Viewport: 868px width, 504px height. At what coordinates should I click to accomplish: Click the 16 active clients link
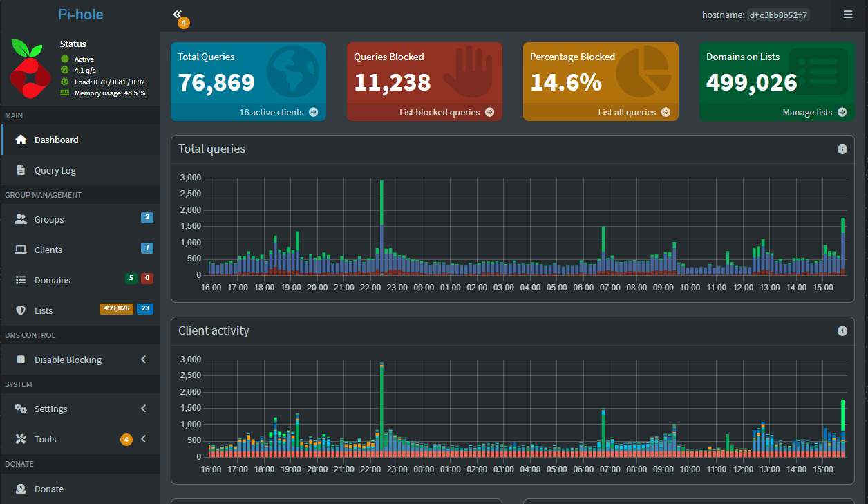click(x=278, y=112)
